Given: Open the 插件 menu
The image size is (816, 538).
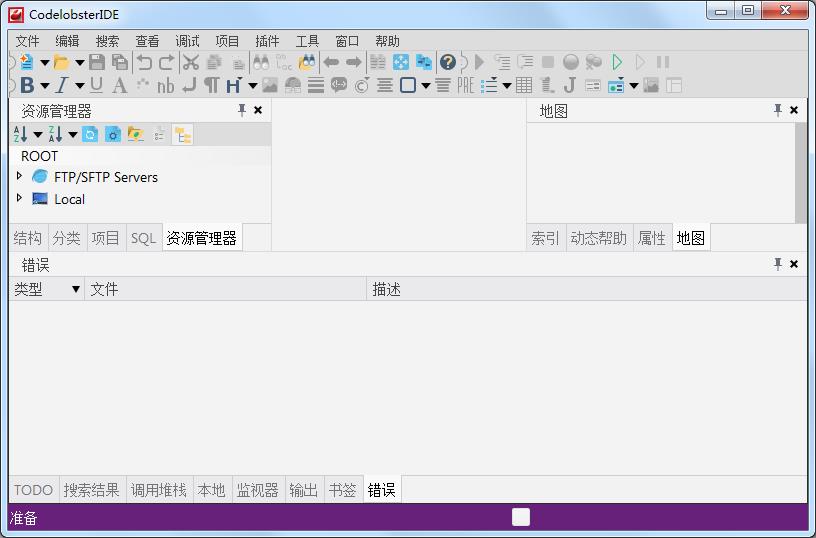Looking at the screenshot, I should 267,41.
